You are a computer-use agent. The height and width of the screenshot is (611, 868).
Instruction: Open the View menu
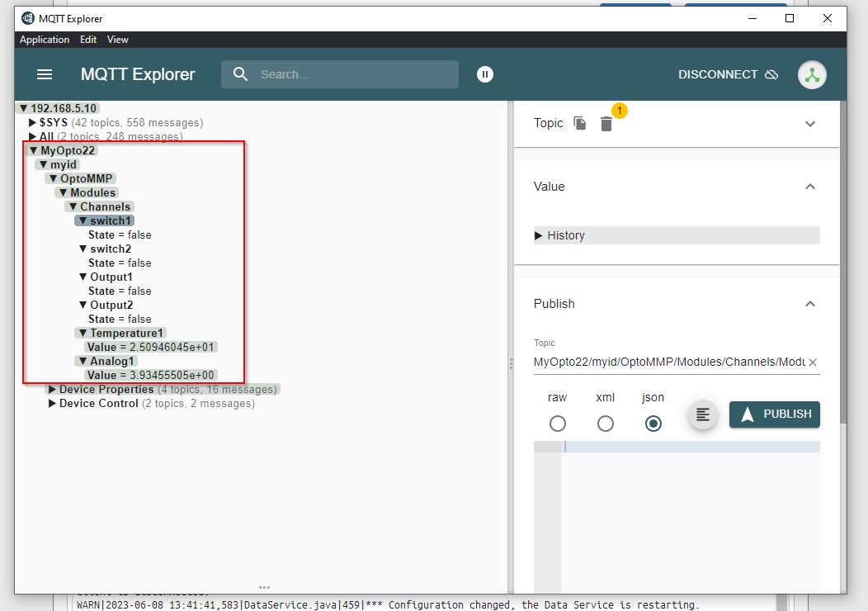tap(117, 40)
